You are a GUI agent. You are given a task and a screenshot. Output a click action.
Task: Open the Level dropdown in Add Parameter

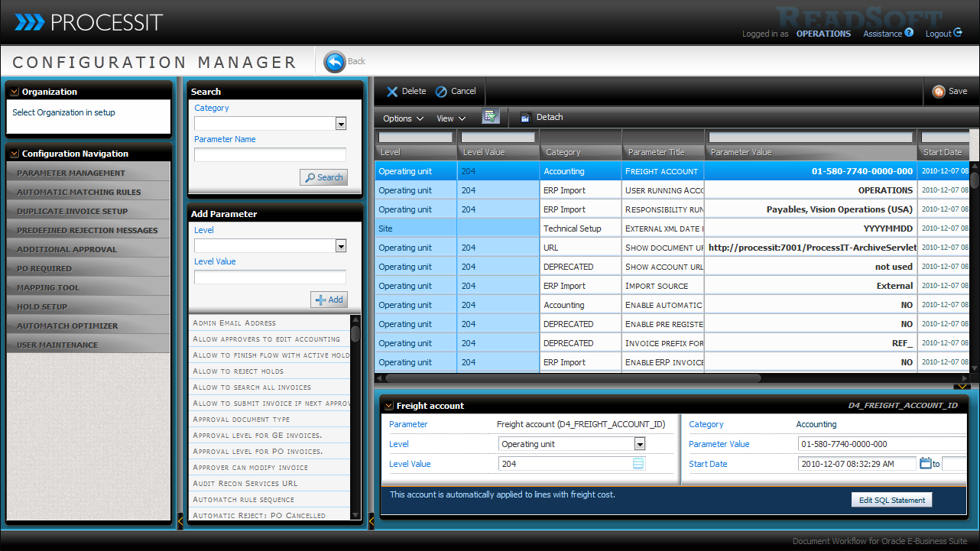pos(341,246)
